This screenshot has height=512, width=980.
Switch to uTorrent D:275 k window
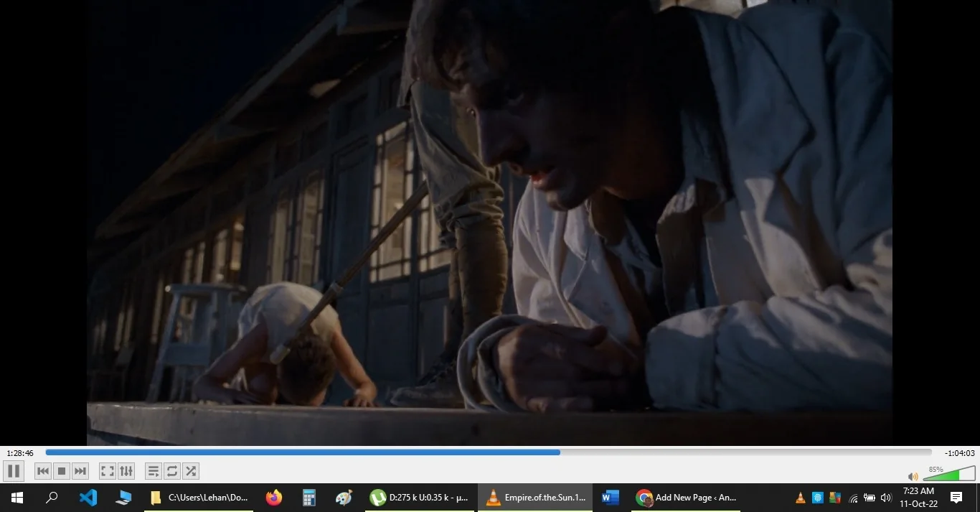420,498
